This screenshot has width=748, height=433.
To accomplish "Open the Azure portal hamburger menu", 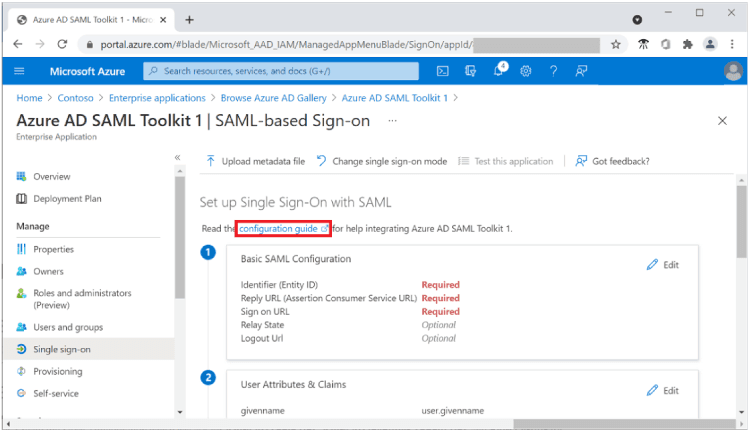I will pyautogui.click(x=19, y=71).
